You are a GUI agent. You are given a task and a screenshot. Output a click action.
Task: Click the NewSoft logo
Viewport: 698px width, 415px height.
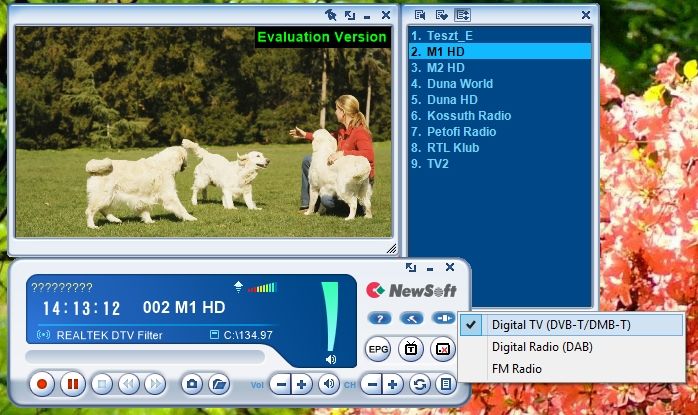point(411,290)
